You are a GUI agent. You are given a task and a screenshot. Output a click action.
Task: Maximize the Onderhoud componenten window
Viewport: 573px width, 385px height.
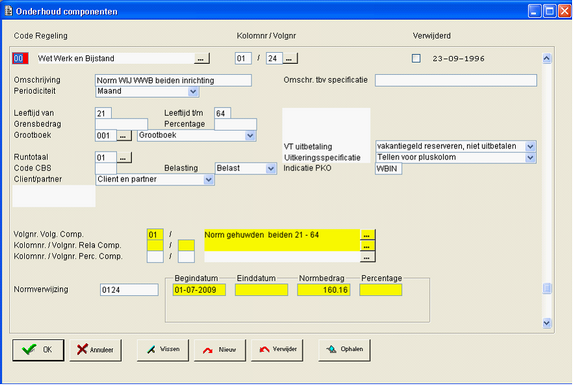[x=550, y=11]
